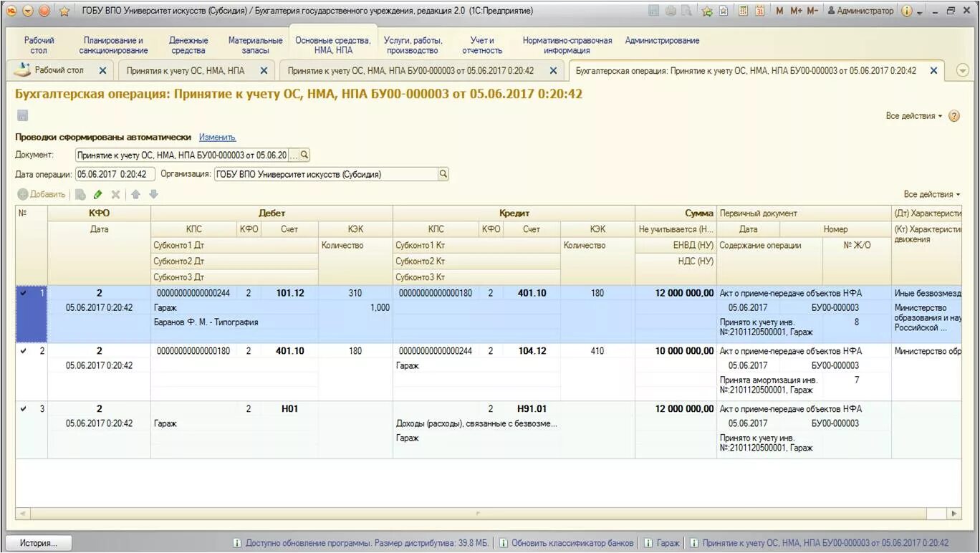Click the Добавить (add row) button
Image resolution: width=980 pixels, height=553 pixels.
(42, 194)
